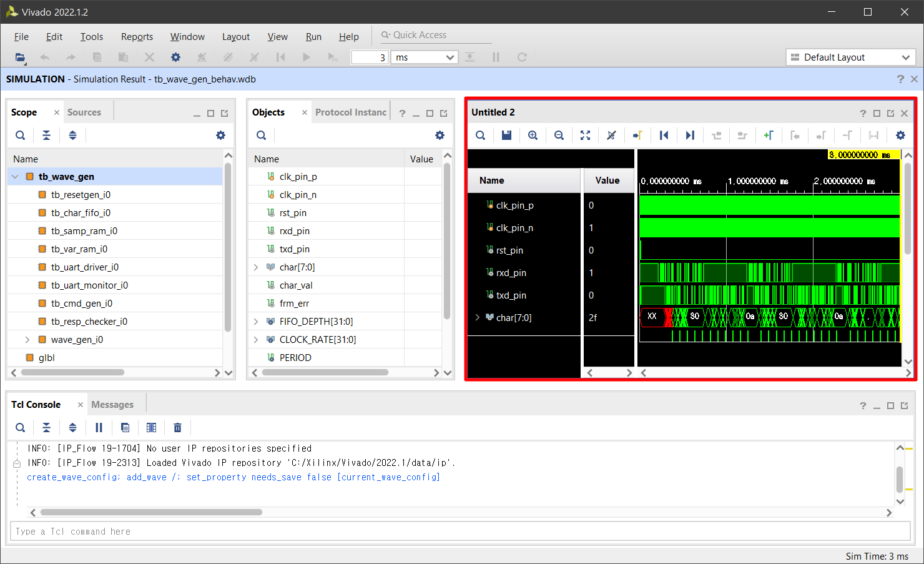The image size is (924, 564).
Task: Expand all in Tcl Console toolbar
Action: [x=72, y=427]
